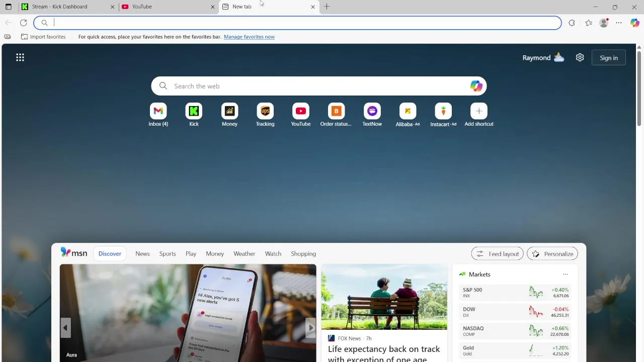Go to next carousel slide arrow

click(311, 328)
